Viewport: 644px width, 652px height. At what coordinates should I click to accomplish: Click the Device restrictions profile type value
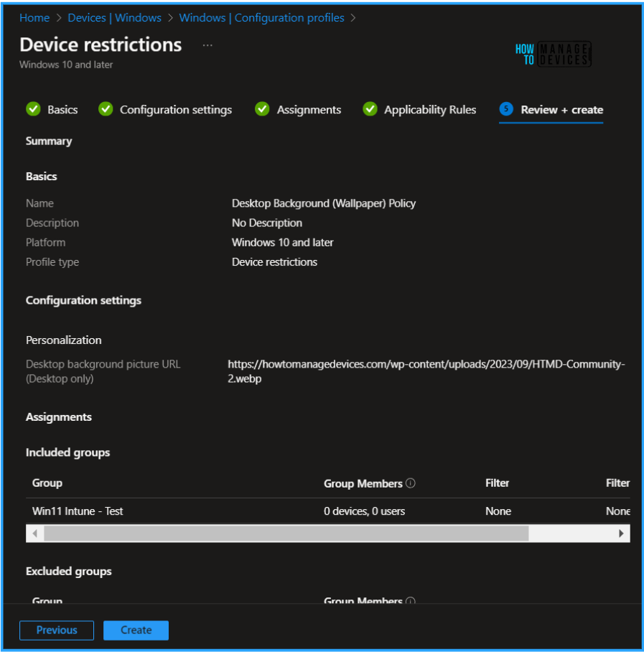click(274, 262)
